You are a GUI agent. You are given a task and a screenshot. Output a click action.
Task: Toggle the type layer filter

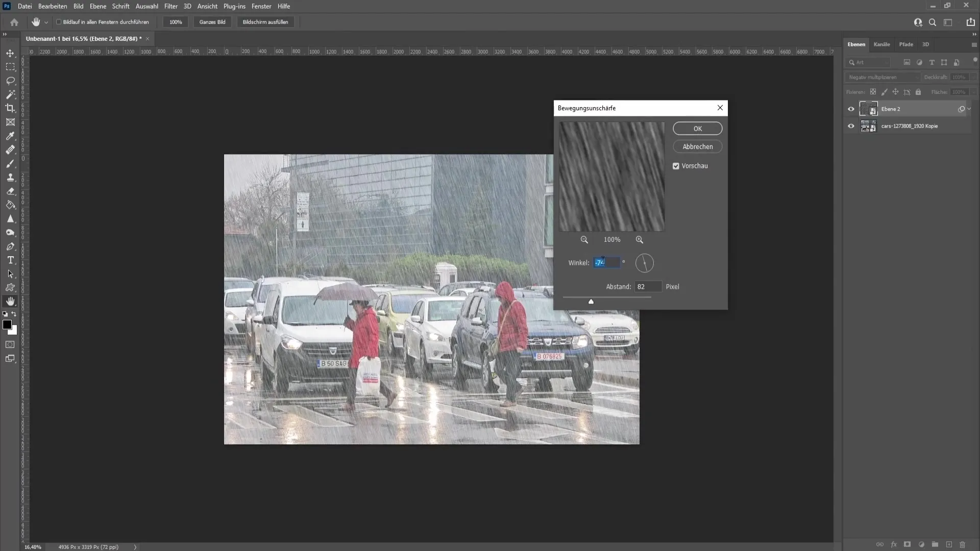click(932, 62)
